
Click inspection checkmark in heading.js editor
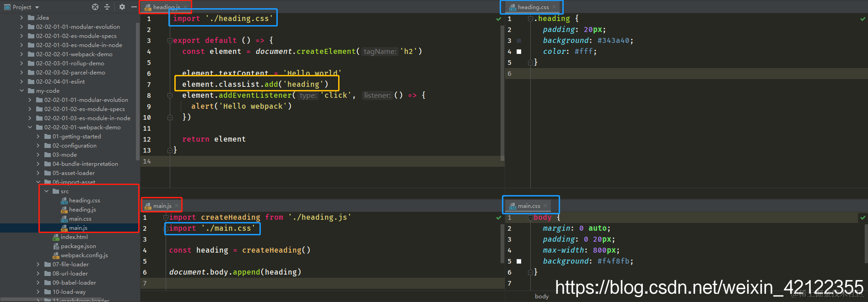point(499,19)
